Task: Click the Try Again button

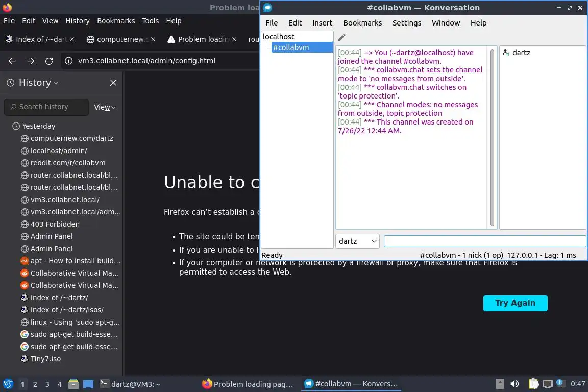Action: (515, 303)
